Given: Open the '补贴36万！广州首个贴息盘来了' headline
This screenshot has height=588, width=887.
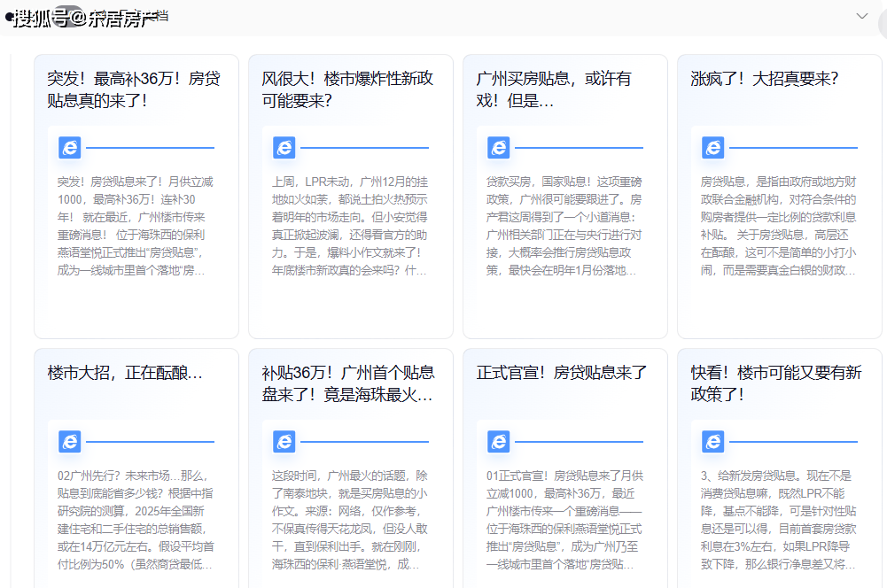Looking at the screenshot, I should [x=347, y=383].
